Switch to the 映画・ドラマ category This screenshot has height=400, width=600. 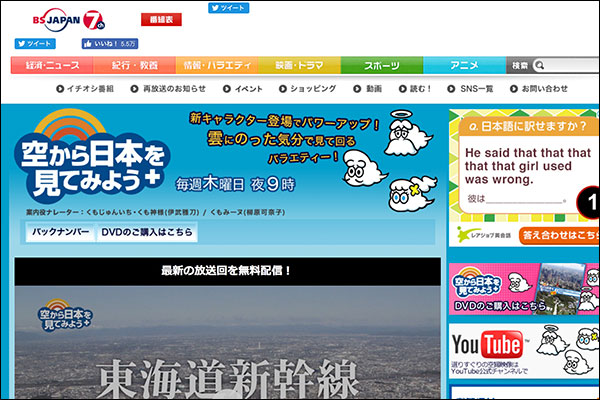point(299,66)
